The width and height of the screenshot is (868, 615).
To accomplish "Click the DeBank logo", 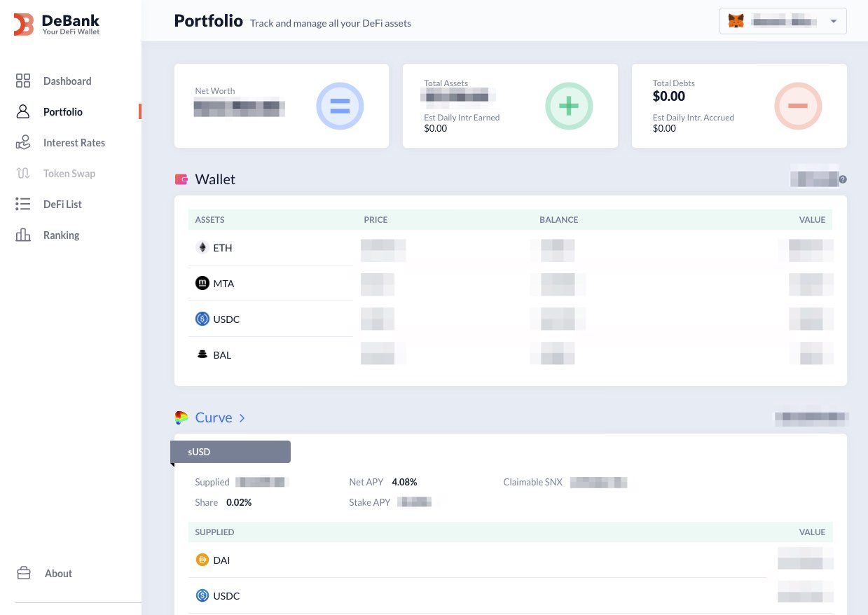I will click(x=57, y=24).
